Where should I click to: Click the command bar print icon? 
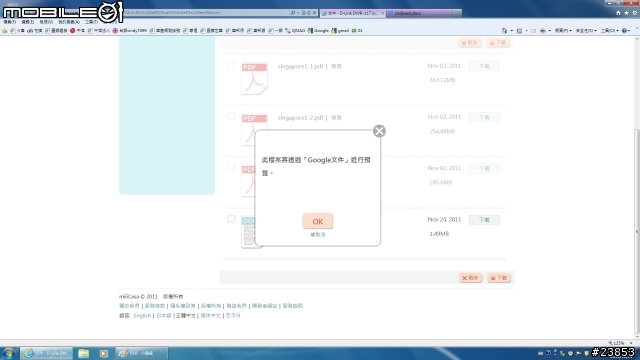(x=542, y=31)
